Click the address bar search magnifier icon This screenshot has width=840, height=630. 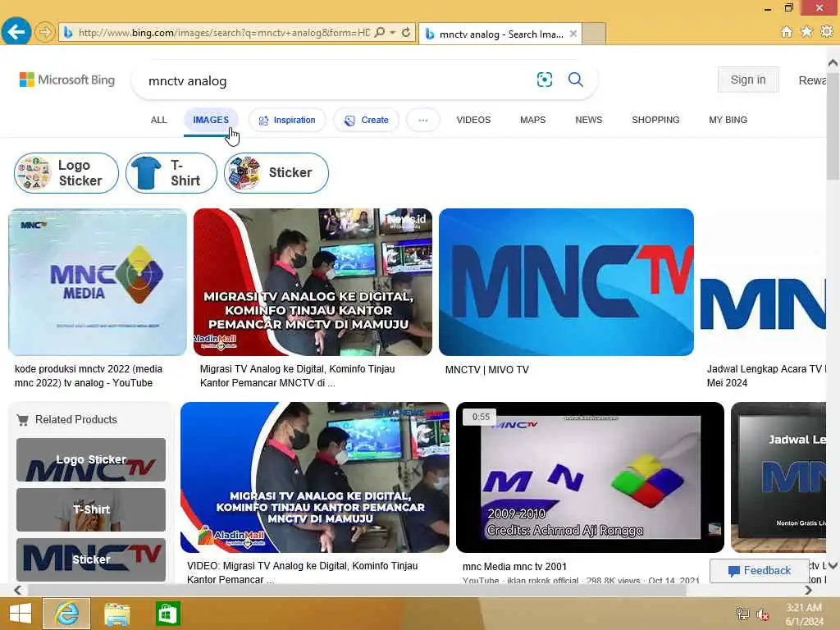(380, 33)
